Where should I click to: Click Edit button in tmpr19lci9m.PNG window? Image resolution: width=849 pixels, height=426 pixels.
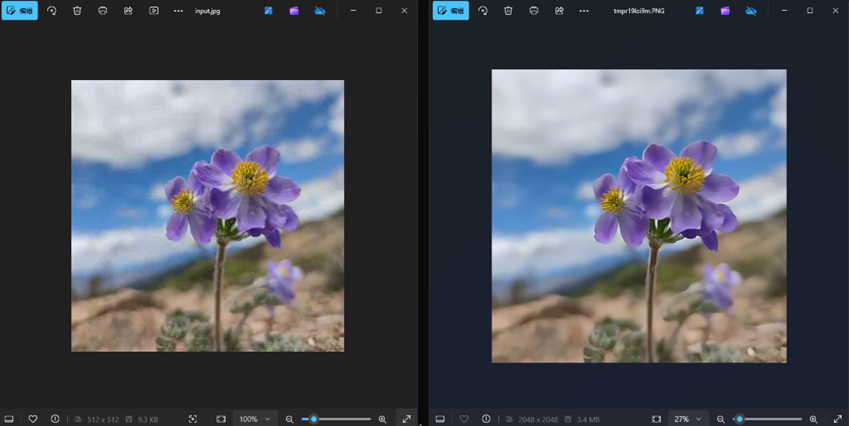click(450, 10)
